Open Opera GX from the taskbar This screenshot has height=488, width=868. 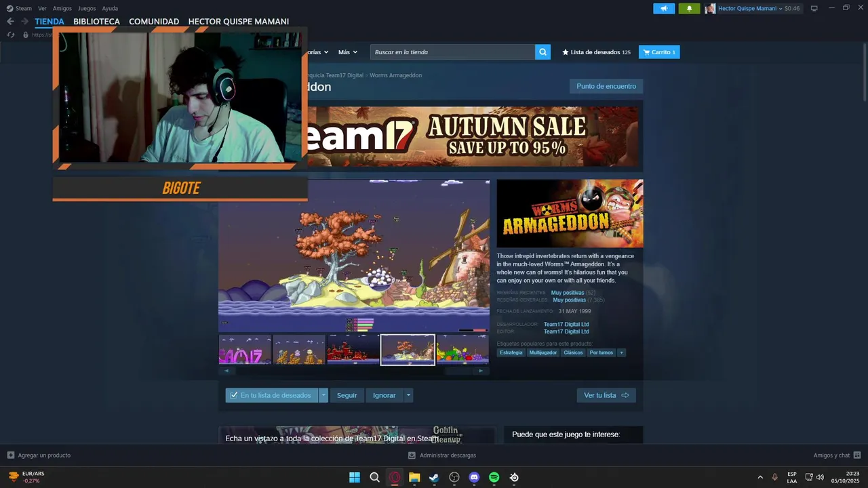(x=395, y=477)
